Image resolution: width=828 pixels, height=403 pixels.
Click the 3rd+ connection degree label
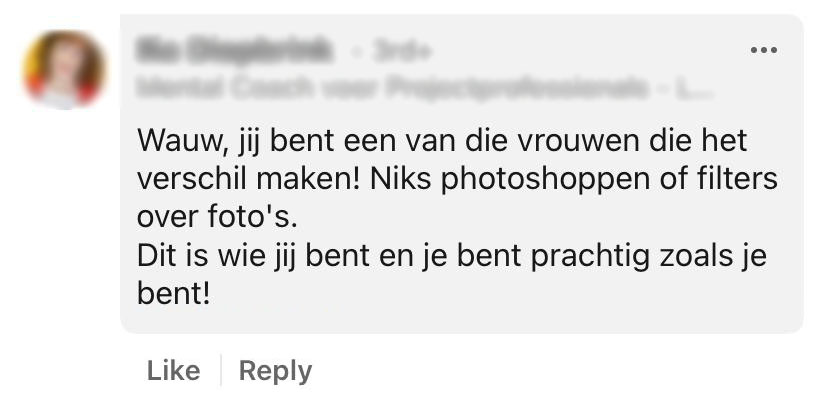tap(402, 52)
